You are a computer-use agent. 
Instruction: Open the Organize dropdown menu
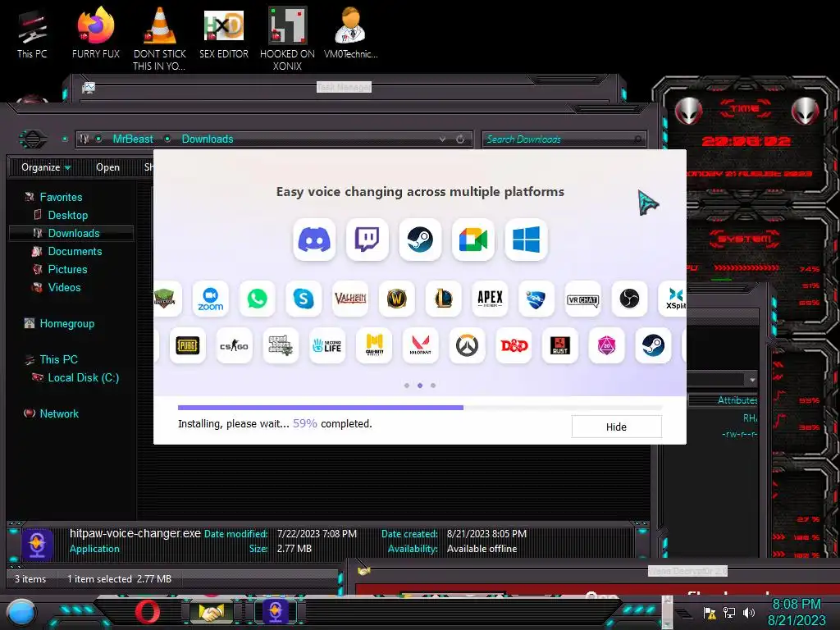click(46, 167)
